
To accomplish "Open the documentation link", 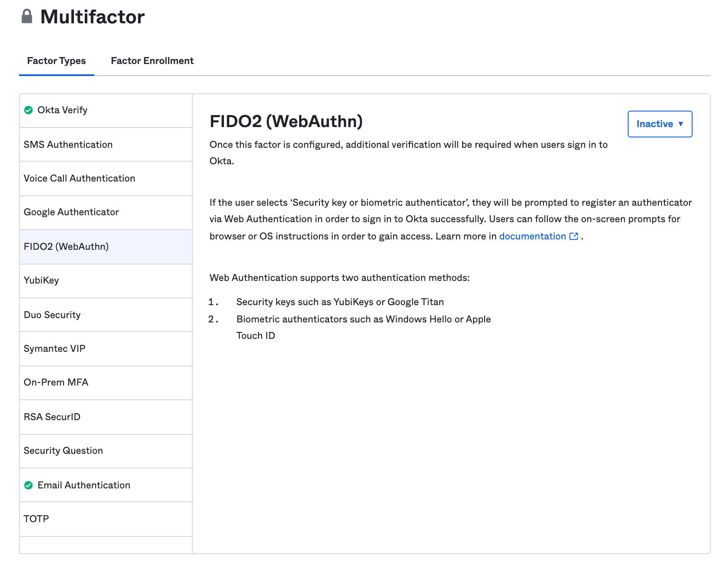I will [532, 236].
